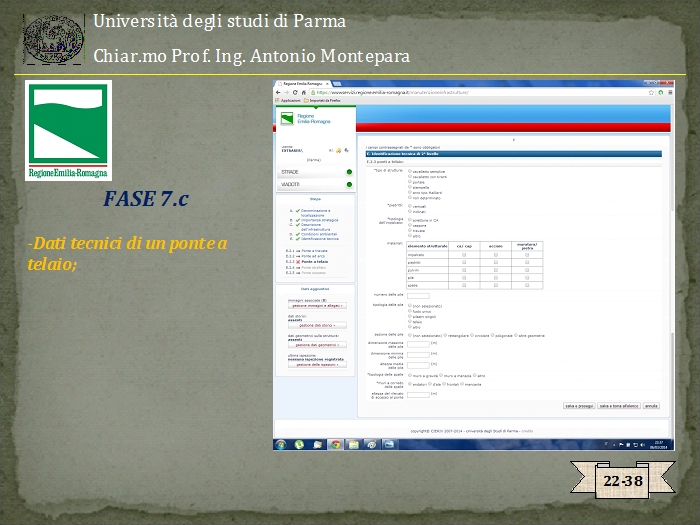Open the Chrome icon in the taskbar

[x=336, y=444]
